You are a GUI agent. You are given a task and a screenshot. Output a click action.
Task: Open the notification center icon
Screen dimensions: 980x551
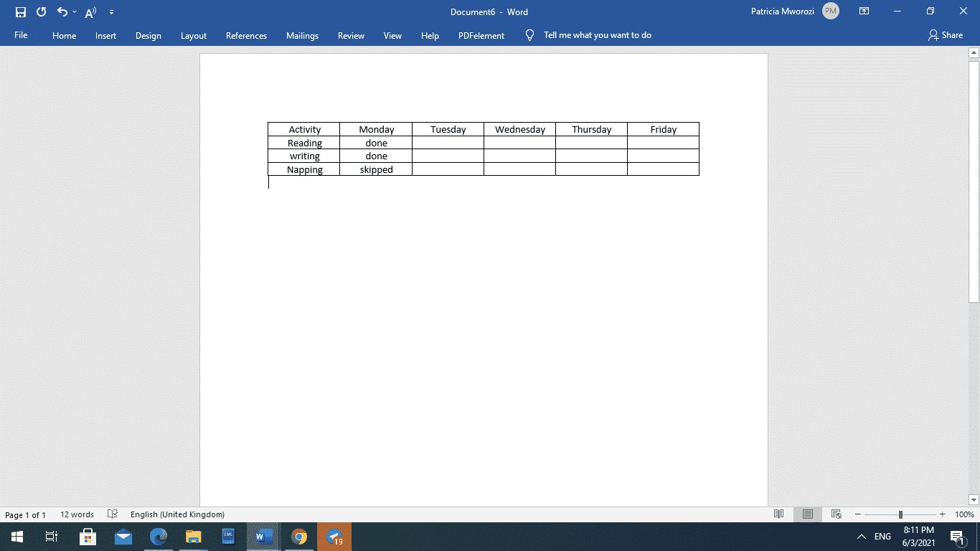pos(956,537)
